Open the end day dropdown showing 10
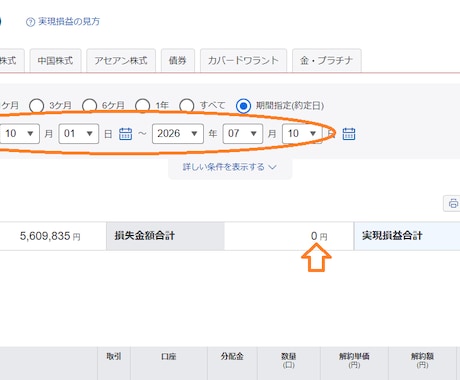This screenshot has height=380, width=460. pyautogui.click(x=302, y=134)
